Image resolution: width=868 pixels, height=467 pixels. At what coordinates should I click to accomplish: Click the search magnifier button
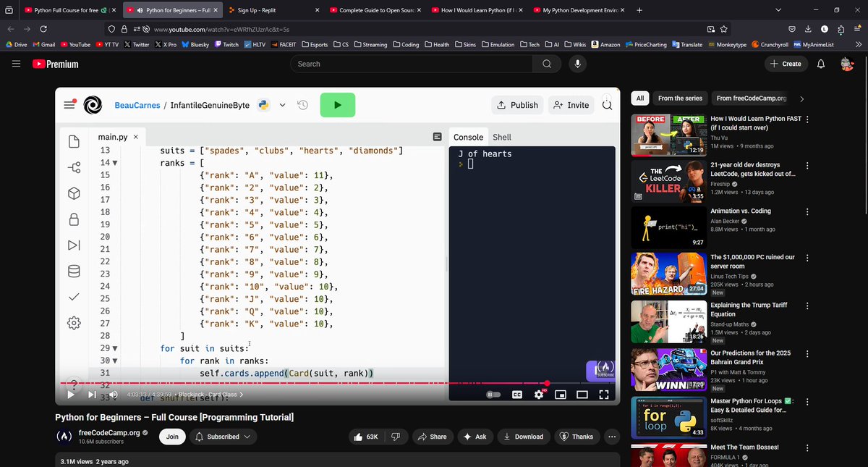pyautogui.click(x=546, y=64)
